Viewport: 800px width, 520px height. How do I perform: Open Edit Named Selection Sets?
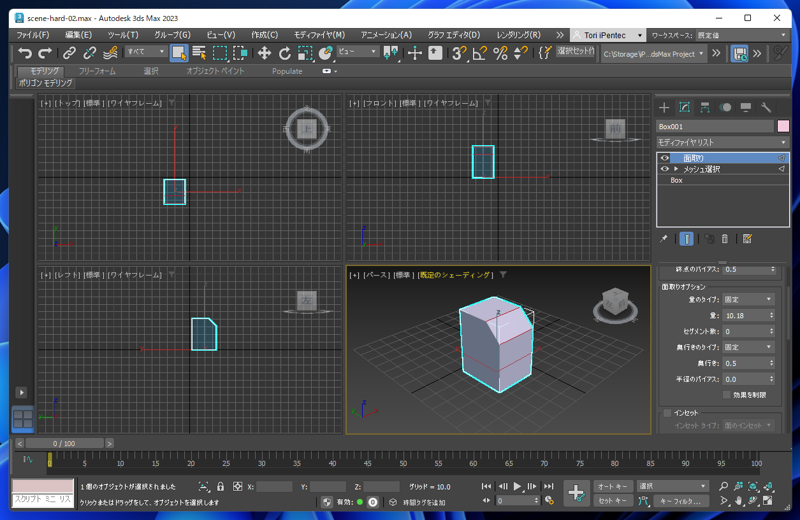coord(544,53)
